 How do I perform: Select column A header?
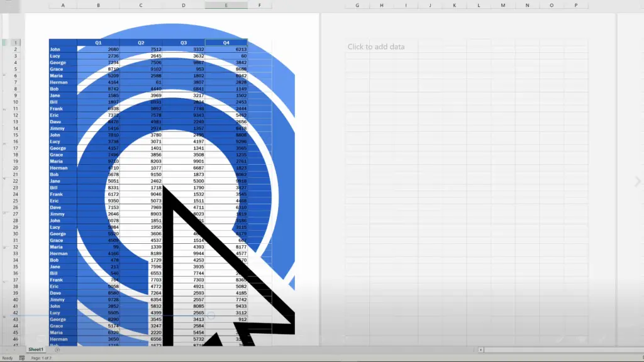point(63,5)
